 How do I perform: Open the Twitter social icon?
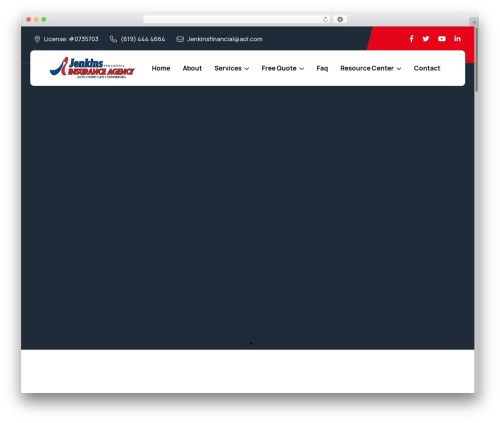coord(426,39)
